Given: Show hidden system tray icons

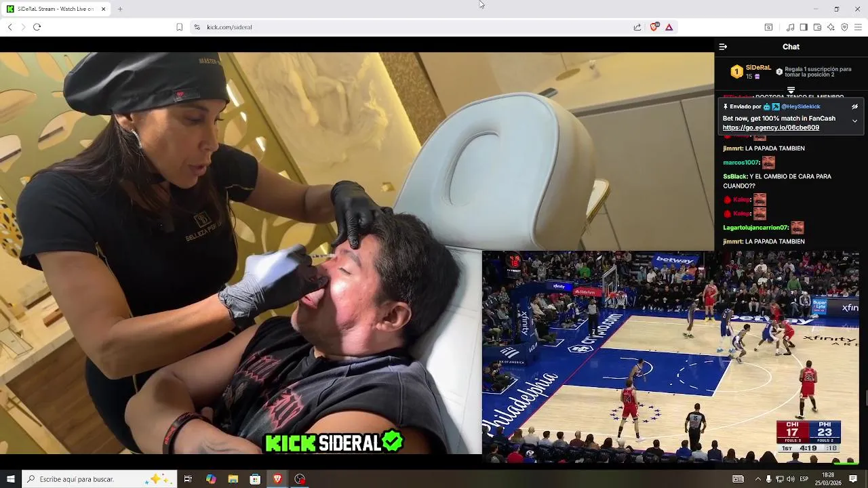Looking at the screenshot, I should coord(757,479).
